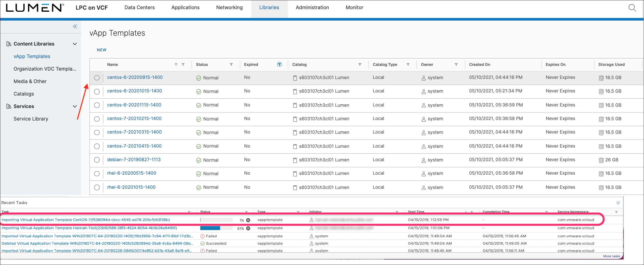Open Recent Tasks Status column filter
The height and width of the screenshot is (265, 644).
click(x=246, y=212)
